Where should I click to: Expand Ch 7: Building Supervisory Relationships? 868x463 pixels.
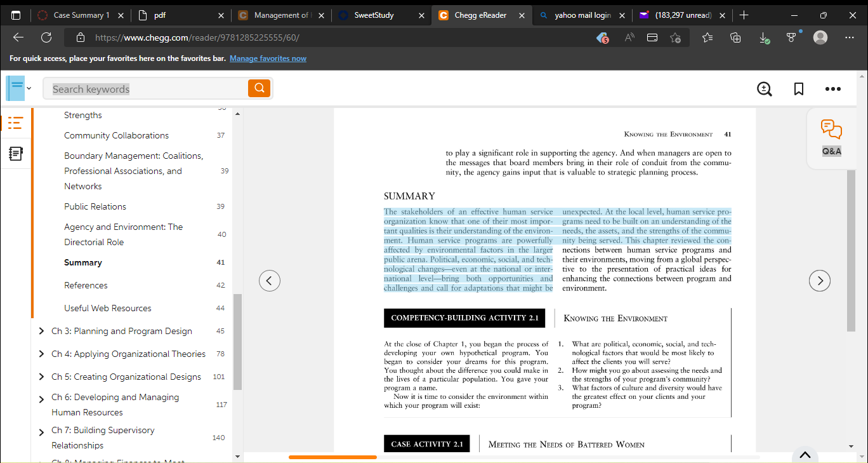[x=41, y=432]
